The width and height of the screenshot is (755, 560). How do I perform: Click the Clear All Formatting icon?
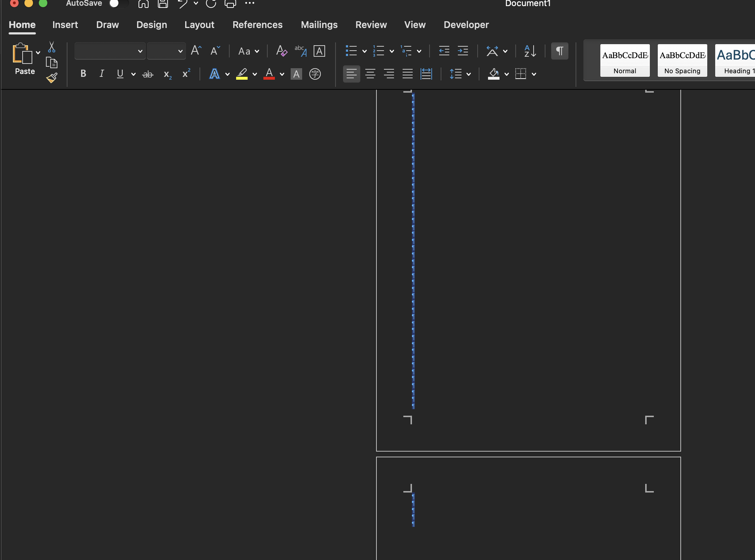tap(281, 51)
